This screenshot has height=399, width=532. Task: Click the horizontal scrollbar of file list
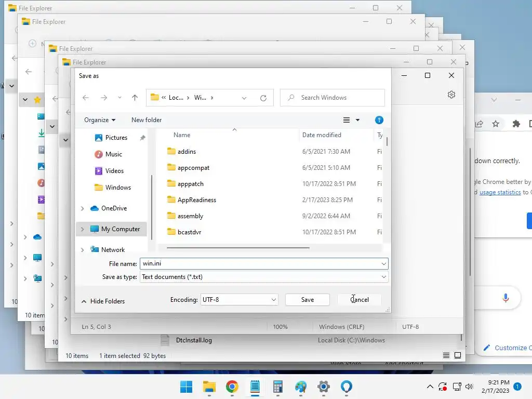238,248
